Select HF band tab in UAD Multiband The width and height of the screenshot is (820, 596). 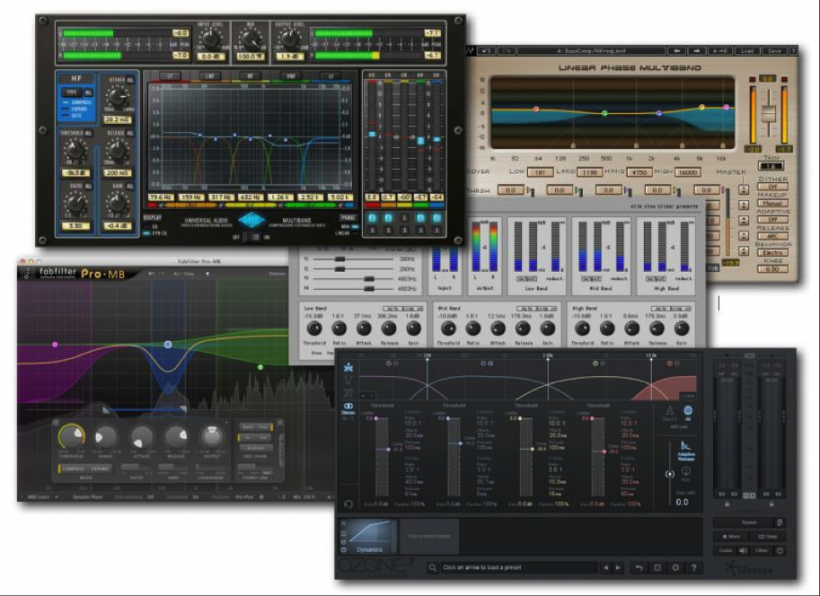(x=331, y=76)
